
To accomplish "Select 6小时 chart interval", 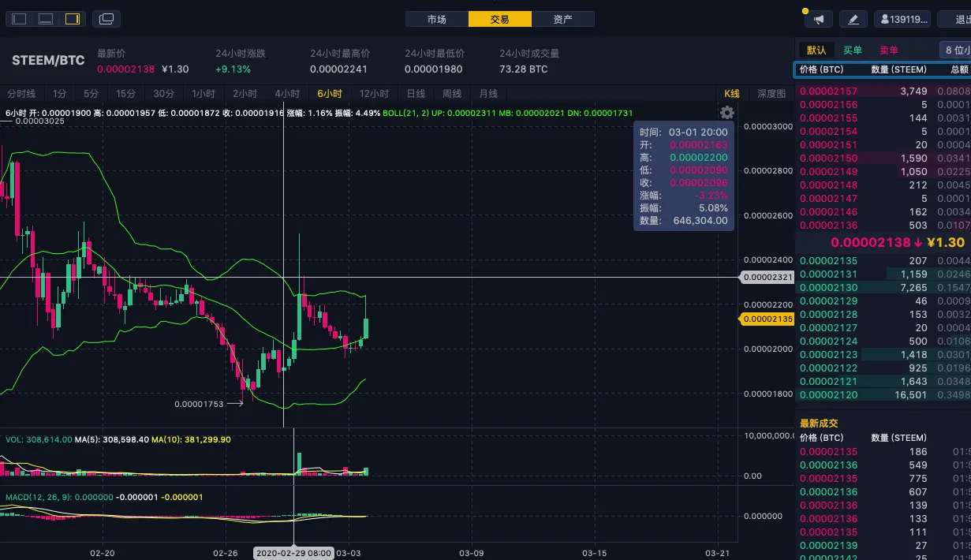I will (x=330, y=94).
